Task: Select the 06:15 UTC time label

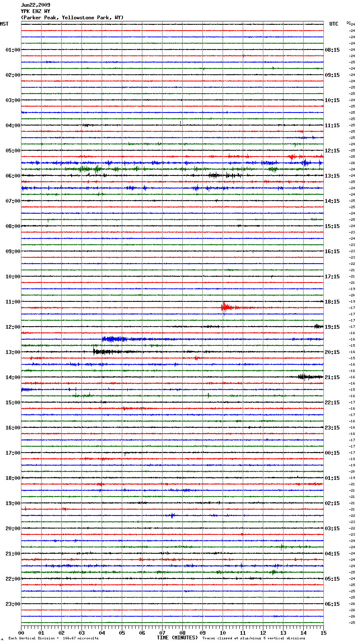Action: point(332,604)
